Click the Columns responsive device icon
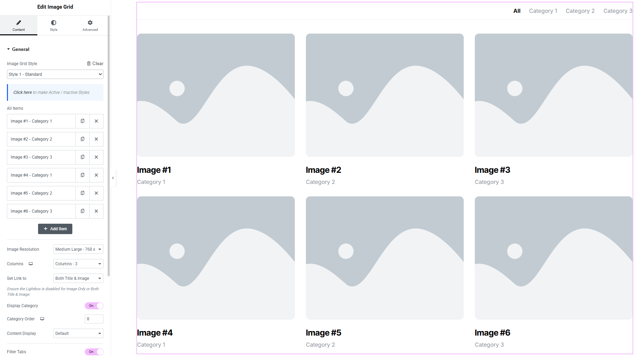This screenshot has height=356, width=644. click(x=31, y=264)
